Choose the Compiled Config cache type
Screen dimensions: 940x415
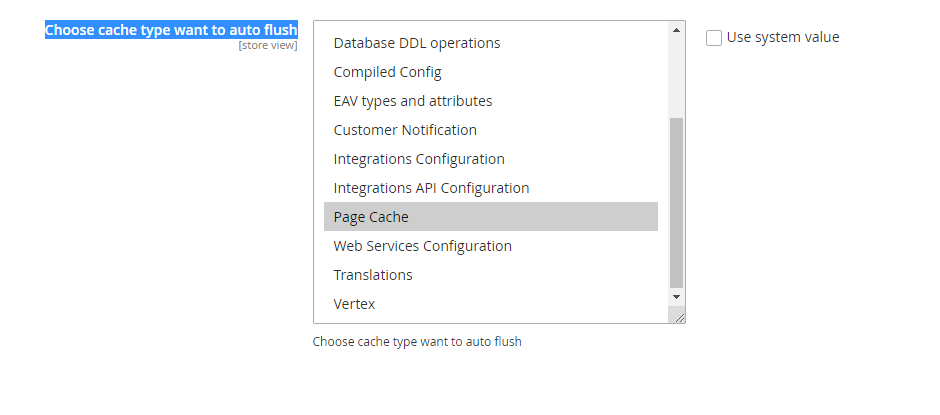pyautogui.click(x=387, y=72)
